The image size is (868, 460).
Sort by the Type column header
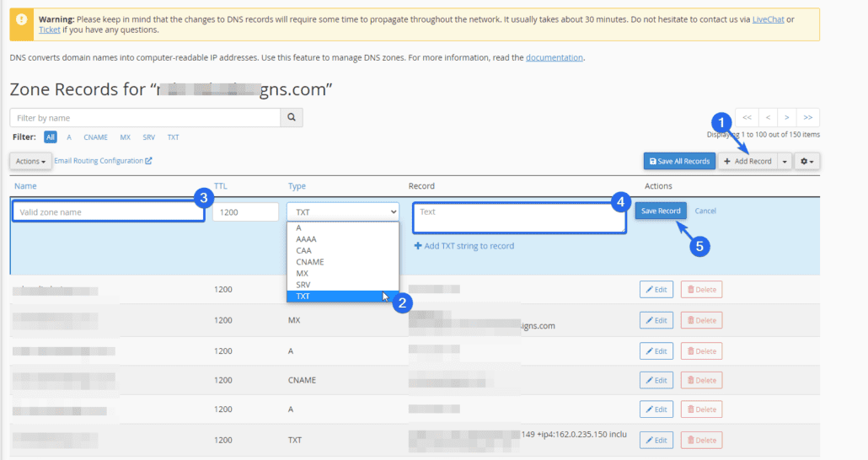tap(297, 186)
